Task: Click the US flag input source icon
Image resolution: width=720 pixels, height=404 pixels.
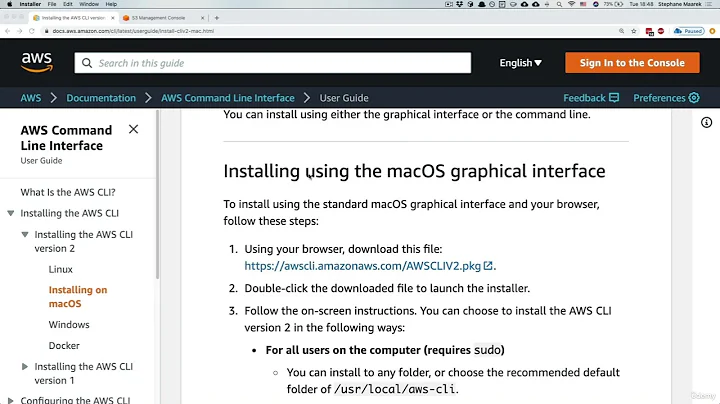Action: [x=583, y=4]
